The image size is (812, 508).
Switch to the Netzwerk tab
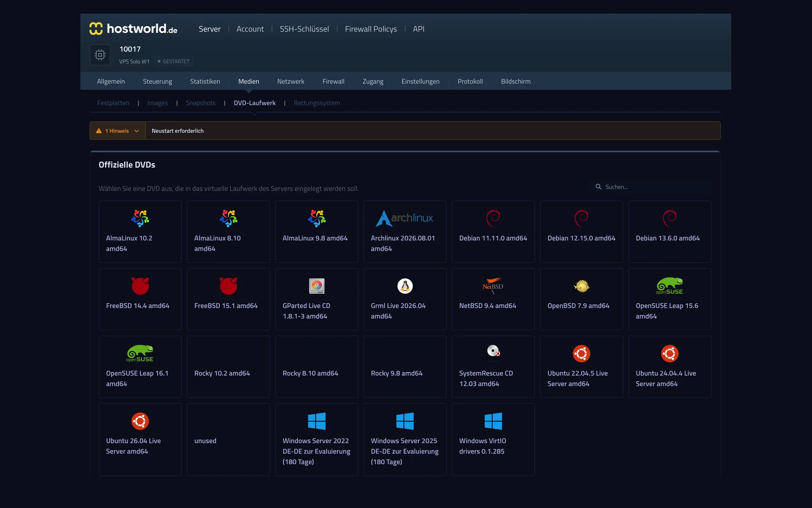pyautogui.click(x=291, y=81)
